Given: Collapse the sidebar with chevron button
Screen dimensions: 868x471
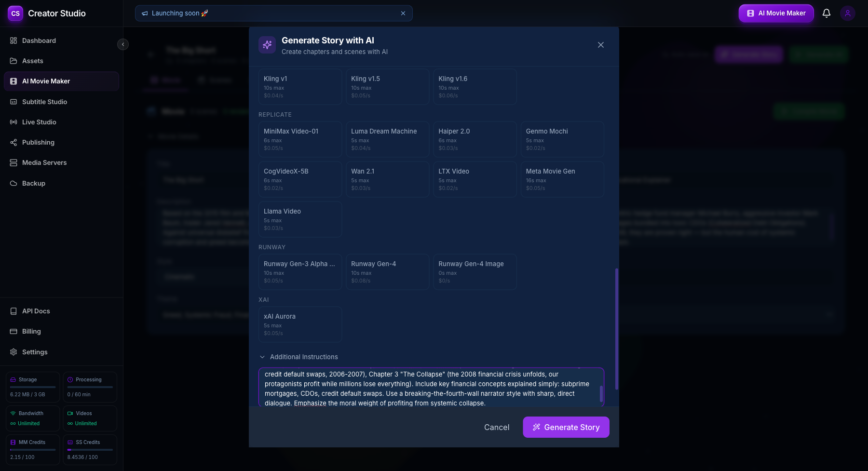Looking at the screenshot, I should [x=123, y=44].
